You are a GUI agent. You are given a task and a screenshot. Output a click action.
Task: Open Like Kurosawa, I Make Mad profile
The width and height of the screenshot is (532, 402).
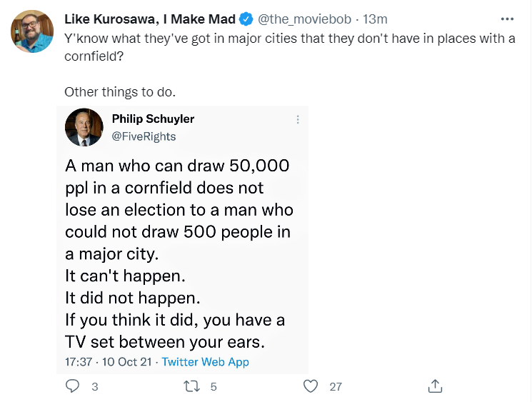[x=150, y=19]
